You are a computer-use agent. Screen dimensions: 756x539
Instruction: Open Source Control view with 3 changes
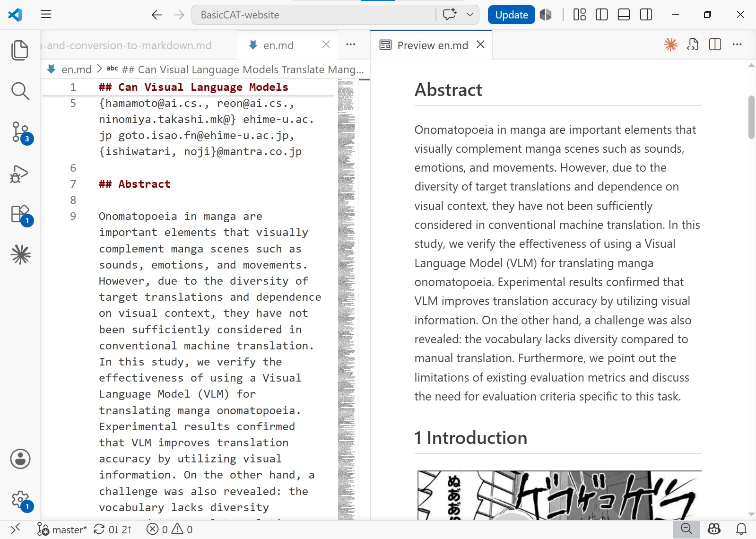click(x=20, y=132)
